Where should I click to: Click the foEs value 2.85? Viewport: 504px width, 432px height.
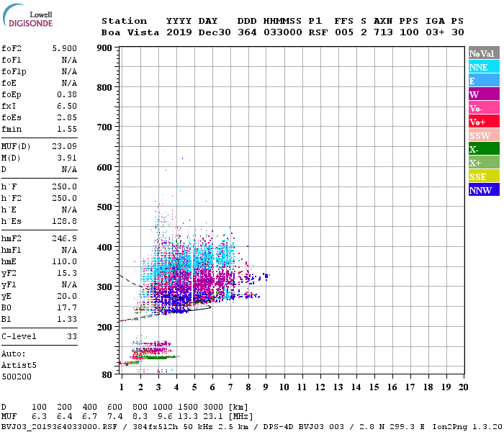pos(67,117)
